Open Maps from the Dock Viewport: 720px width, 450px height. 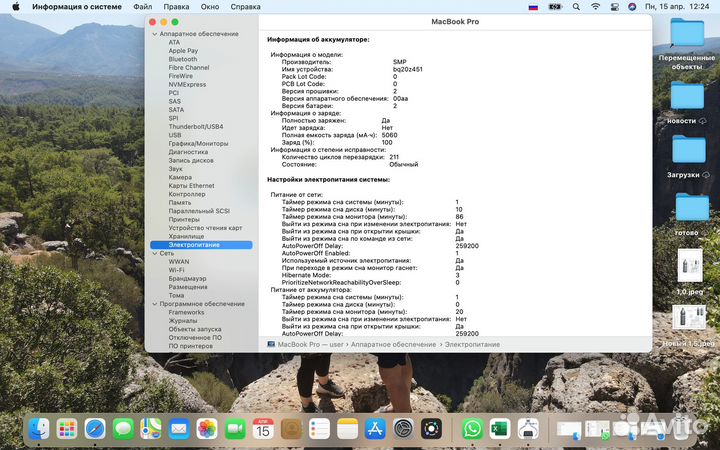(151, 429)
